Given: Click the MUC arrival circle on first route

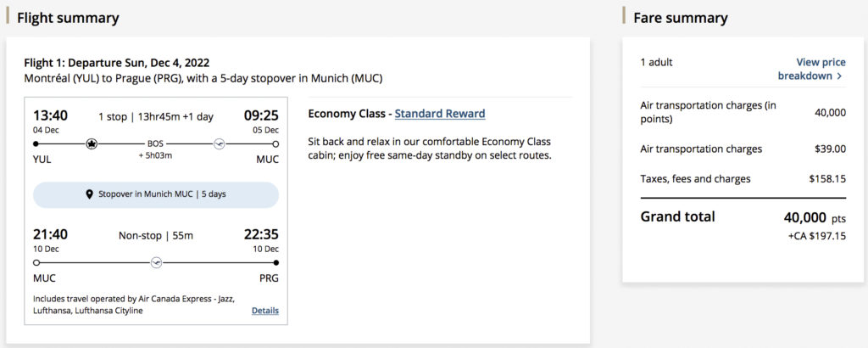Looking at the screenshot, I should pos(276,144).
